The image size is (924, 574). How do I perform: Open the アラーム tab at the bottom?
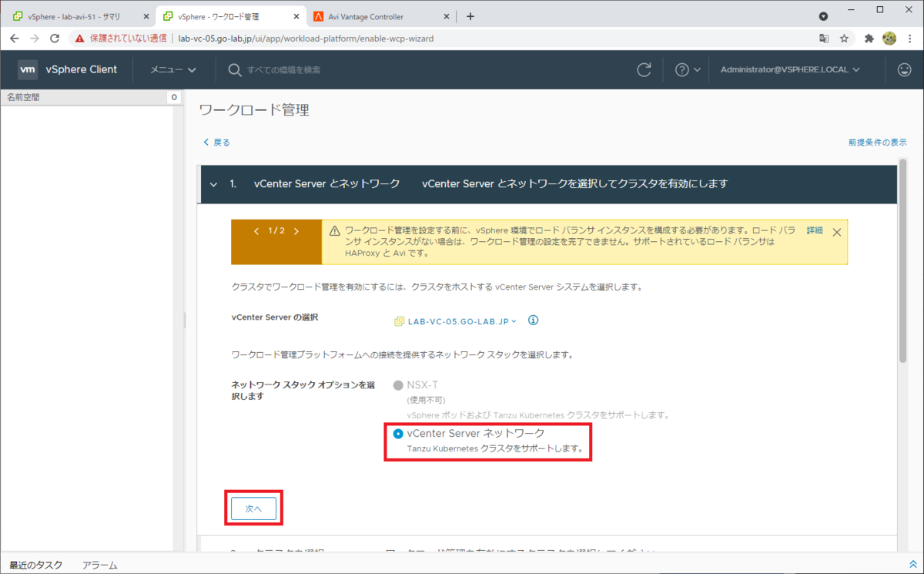pyautogui.click(x=99, y=565)
